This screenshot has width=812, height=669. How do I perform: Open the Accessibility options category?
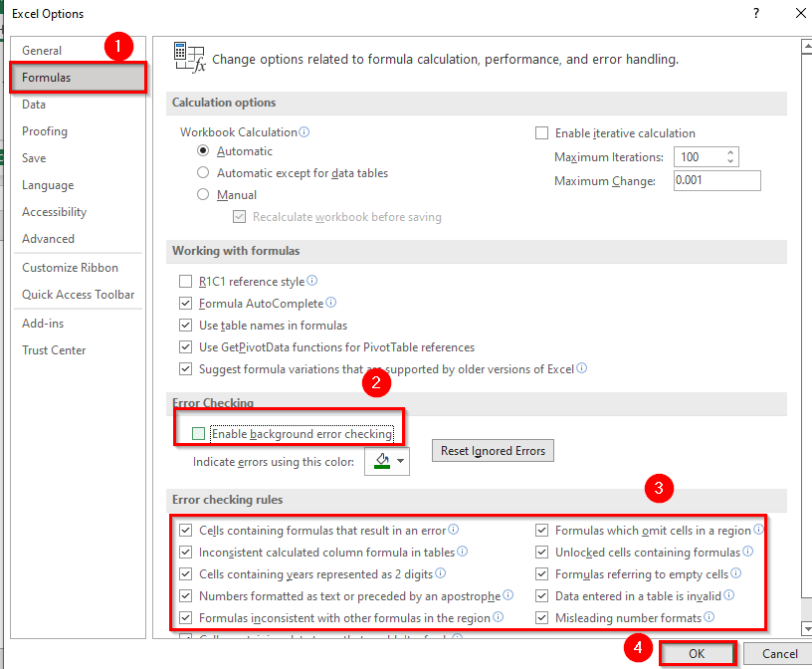[x=78, y=212]
